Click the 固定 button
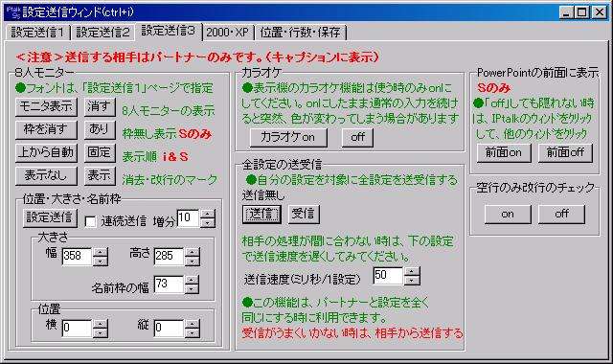Image resolution: width=613 pixels, height=364 pixels. point(100,152)
